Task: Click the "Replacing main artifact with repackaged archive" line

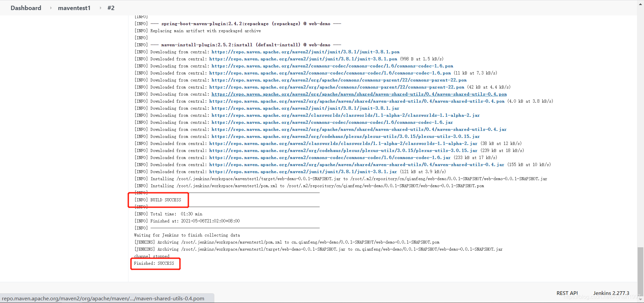Action: point(198,31)
